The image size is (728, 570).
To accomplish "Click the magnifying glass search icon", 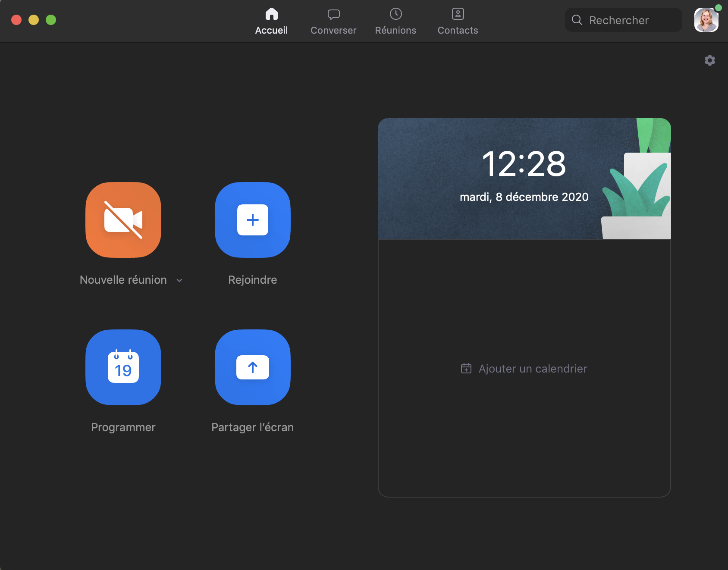I will (577, 20).
